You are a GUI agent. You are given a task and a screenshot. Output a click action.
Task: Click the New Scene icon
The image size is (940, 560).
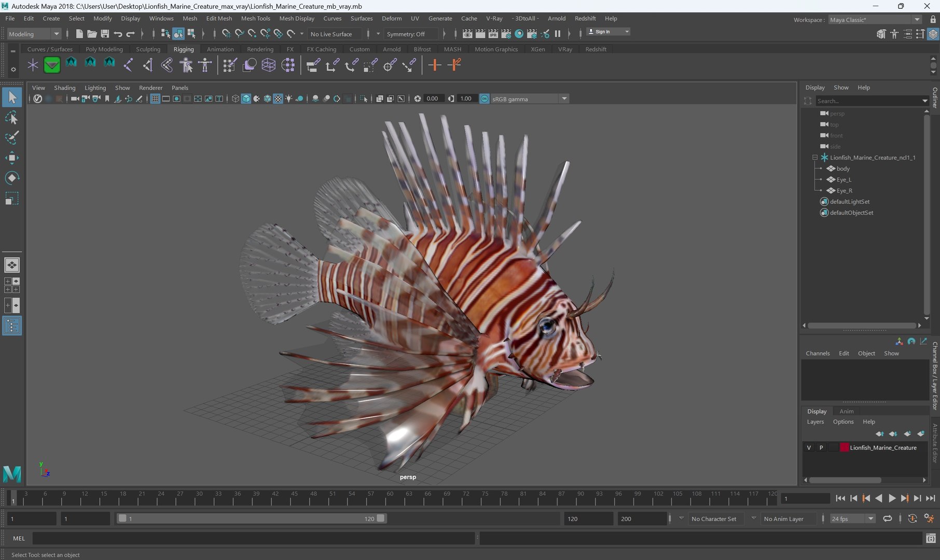click(79, 34)
